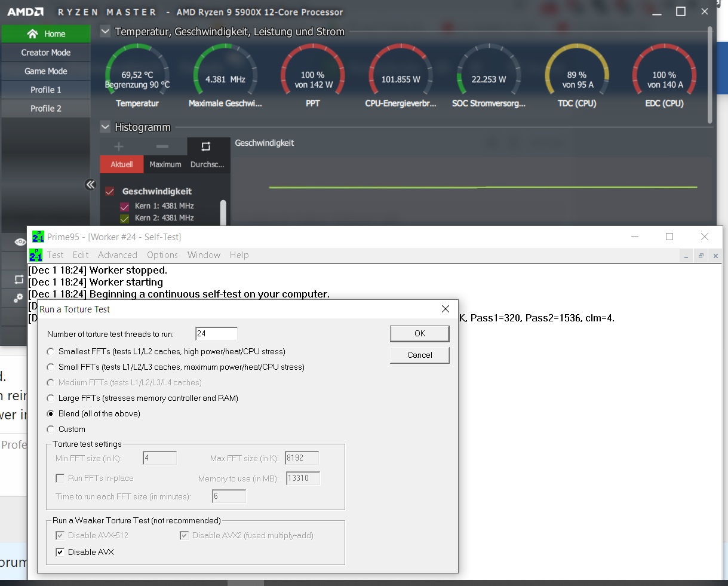Open Prime95 Edit menu
The width and height of the screenshot is (728, 586).
81,255
